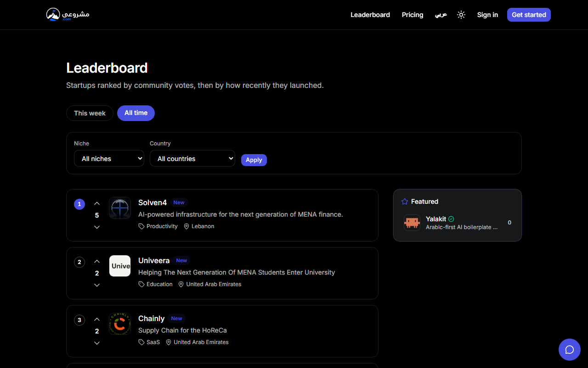Click the Univeera logo thumbnail
588x368 pixels.
tap(120, 266)
